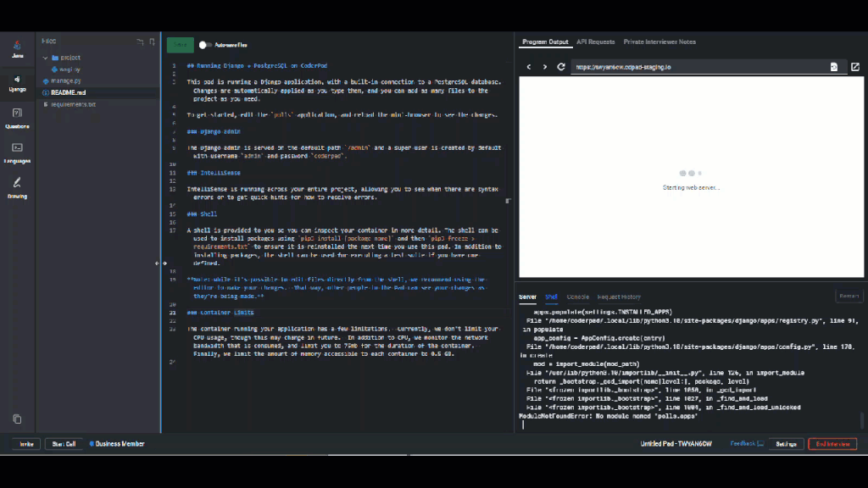Open the Java environment in sidebar
This screenshot has width=868, height=488.
(x=17, y=48)
